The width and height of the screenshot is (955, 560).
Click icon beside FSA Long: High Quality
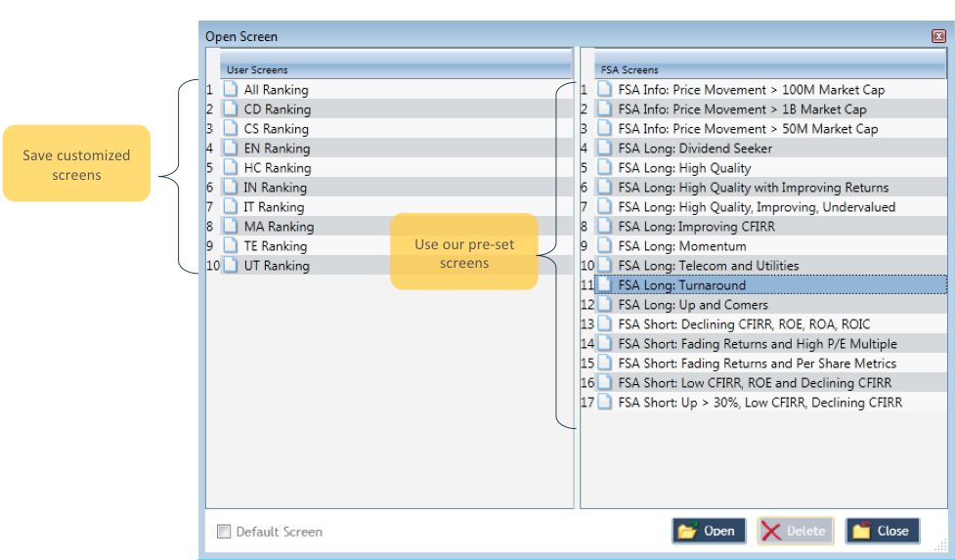[x=604, y=167]
